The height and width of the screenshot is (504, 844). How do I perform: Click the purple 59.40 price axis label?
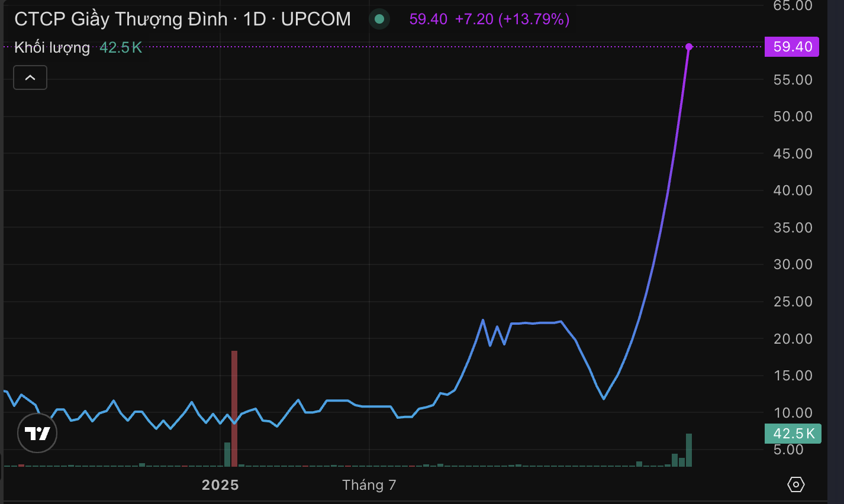(792, 47)
